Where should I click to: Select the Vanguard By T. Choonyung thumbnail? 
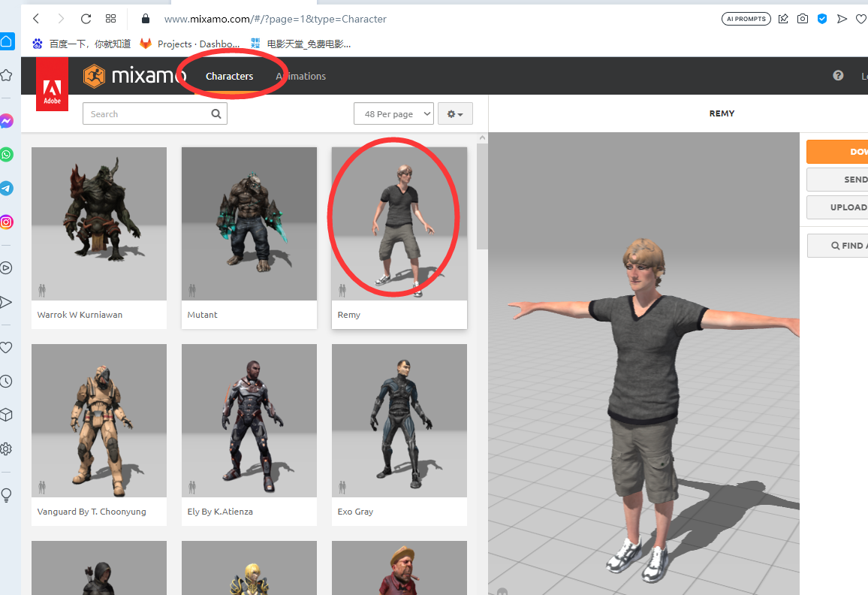coord(99,421)
